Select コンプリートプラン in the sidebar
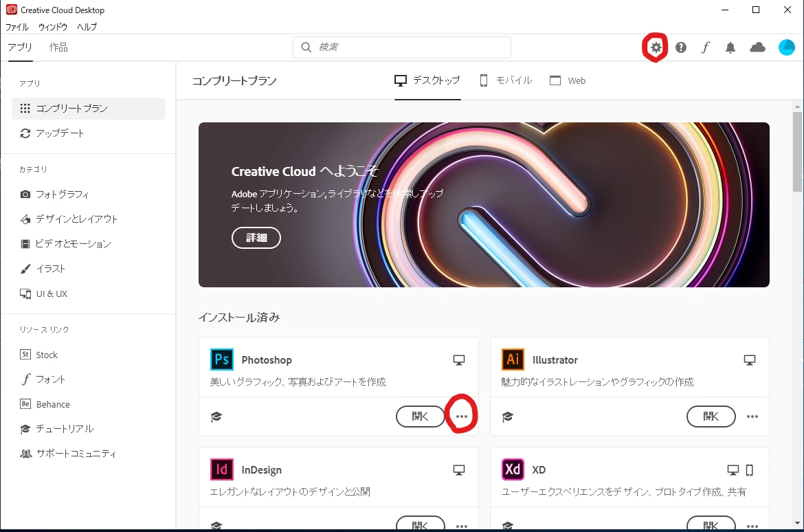The height and width of the screenshot is (532, 804). (x=88, y=108)
